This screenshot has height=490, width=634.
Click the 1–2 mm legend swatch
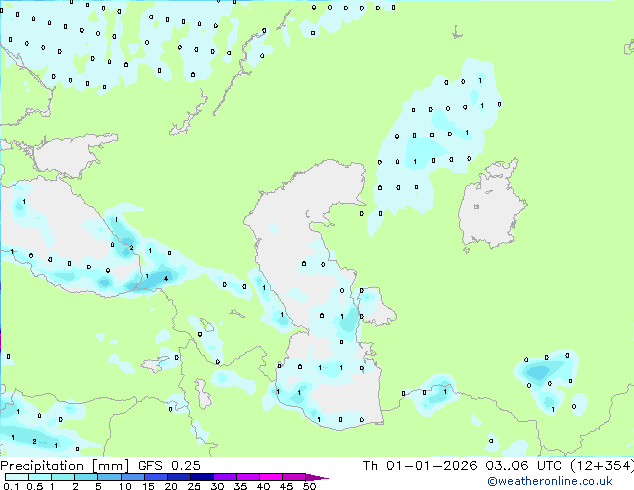[x=63, y=477]
